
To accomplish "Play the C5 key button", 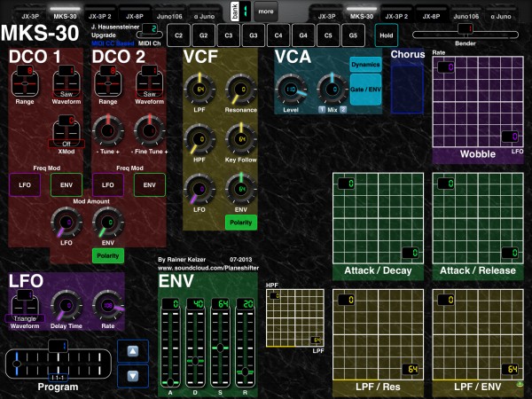I will [328, 35].
